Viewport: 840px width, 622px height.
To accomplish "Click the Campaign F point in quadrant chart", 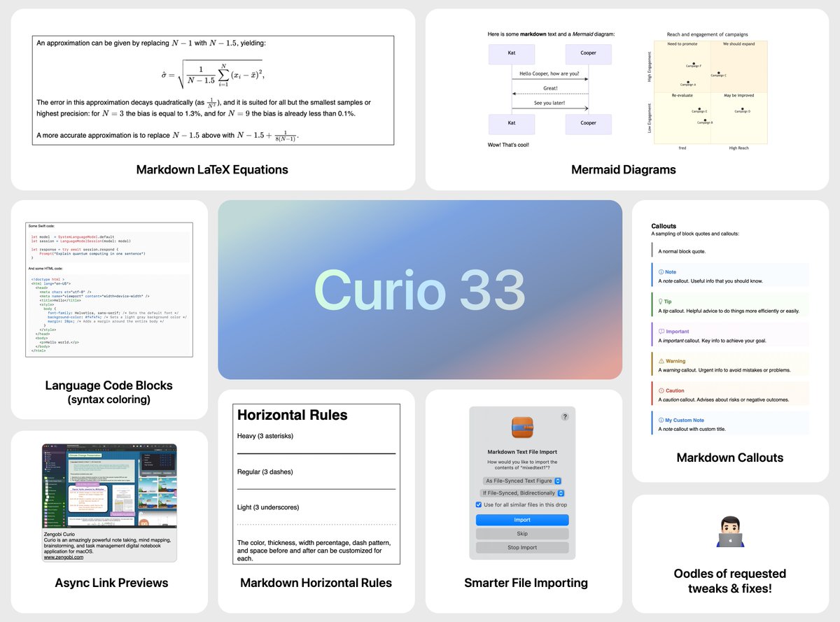I will coord(692,63).
